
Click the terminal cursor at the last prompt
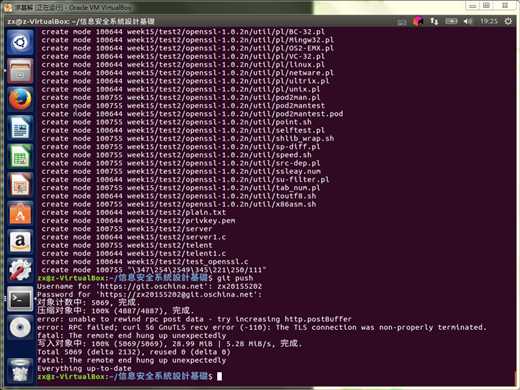[219, 376]
